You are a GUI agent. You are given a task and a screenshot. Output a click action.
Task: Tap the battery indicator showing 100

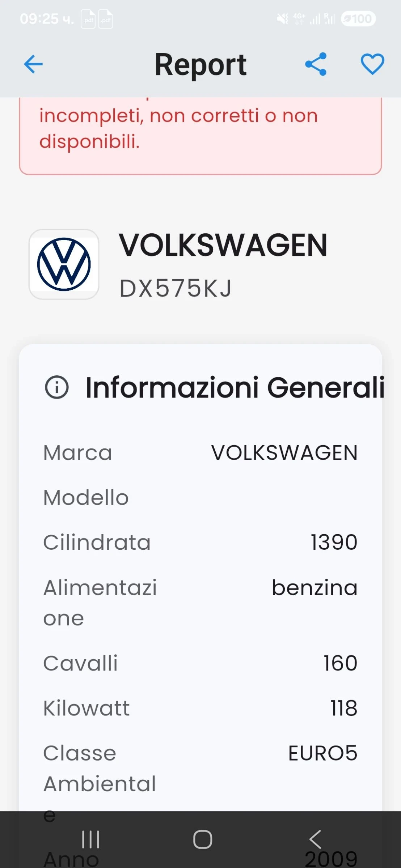(x=358, y=19)
